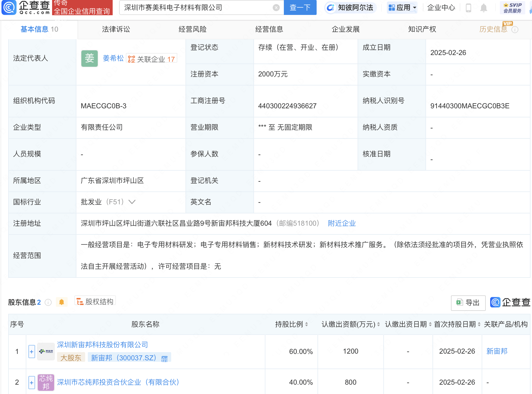Open 深圳新宙邦科技股份有限公司 shareholder link
Screen dimensions: 532x394
(x=102, y=345)
